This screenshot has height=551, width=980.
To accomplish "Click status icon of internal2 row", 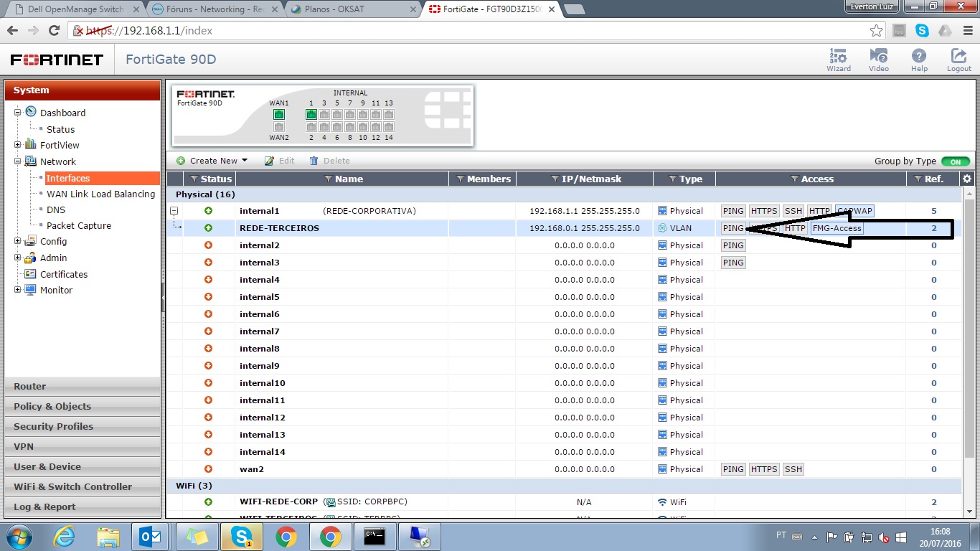I will point(208,245).
